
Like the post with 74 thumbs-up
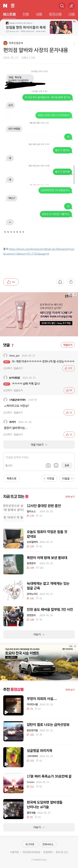11,282
